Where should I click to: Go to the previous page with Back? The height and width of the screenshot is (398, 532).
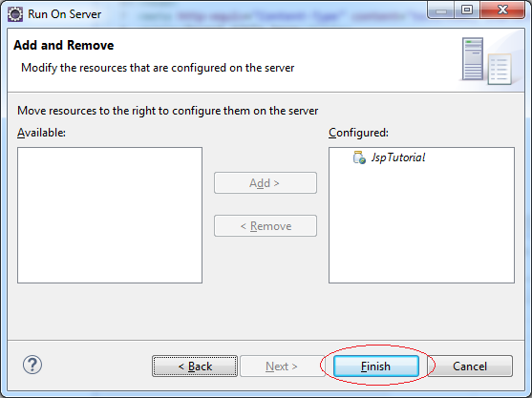coord(195,367)
